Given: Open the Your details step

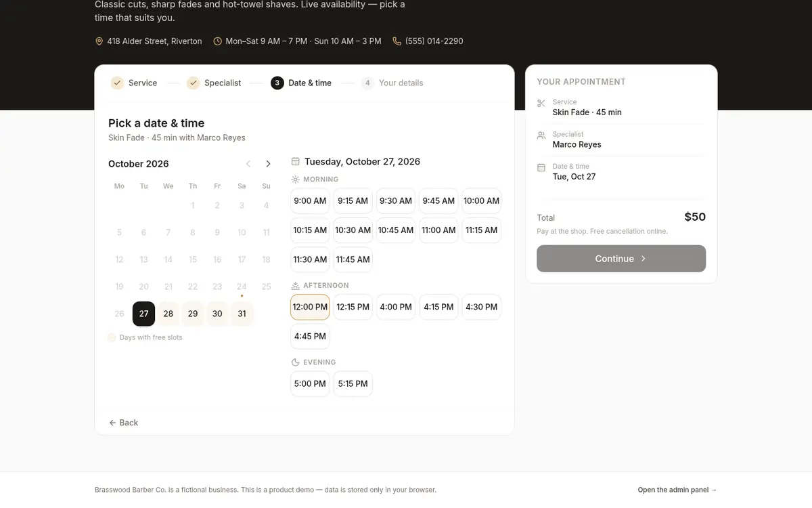Looking at the screenshot, I should point(392,83).
